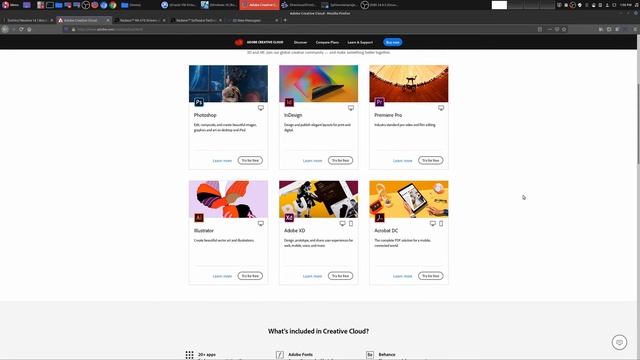Click the blue Buy now button

tap(393, 42)
